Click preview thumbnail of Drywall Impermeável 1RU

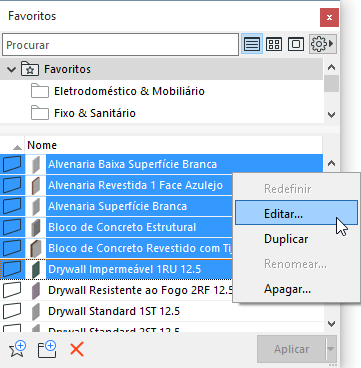pos(35,269)
